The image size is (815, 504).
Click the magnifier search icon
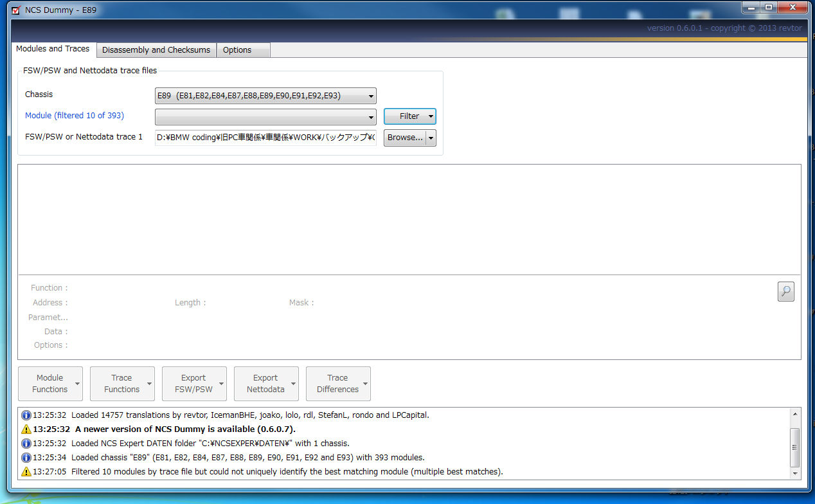click(785, 291)
